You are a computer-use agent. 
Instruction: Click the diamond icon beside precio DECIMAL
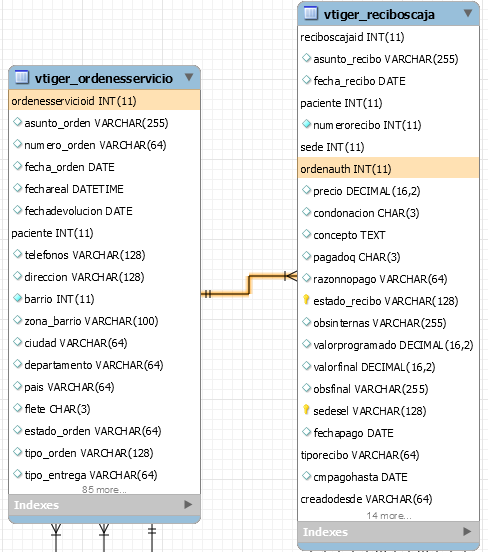[306, 190]
